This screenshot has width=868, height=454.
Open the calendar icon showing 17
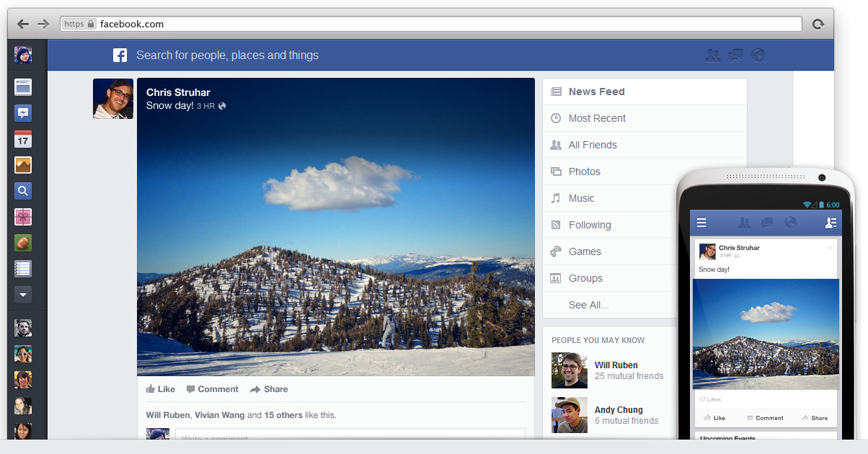(23, 139)
